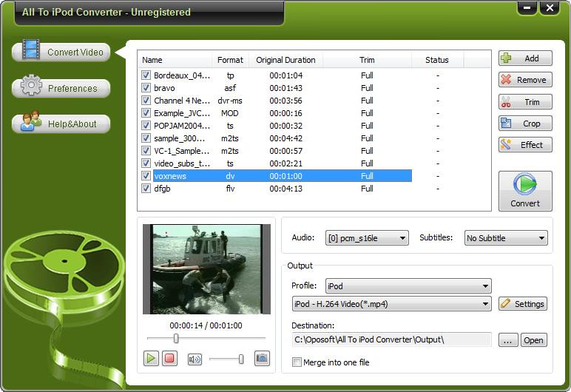Enable Merge into one file
Image resolution: width=571 pixels, height=392 pixels.
[297, 362]
